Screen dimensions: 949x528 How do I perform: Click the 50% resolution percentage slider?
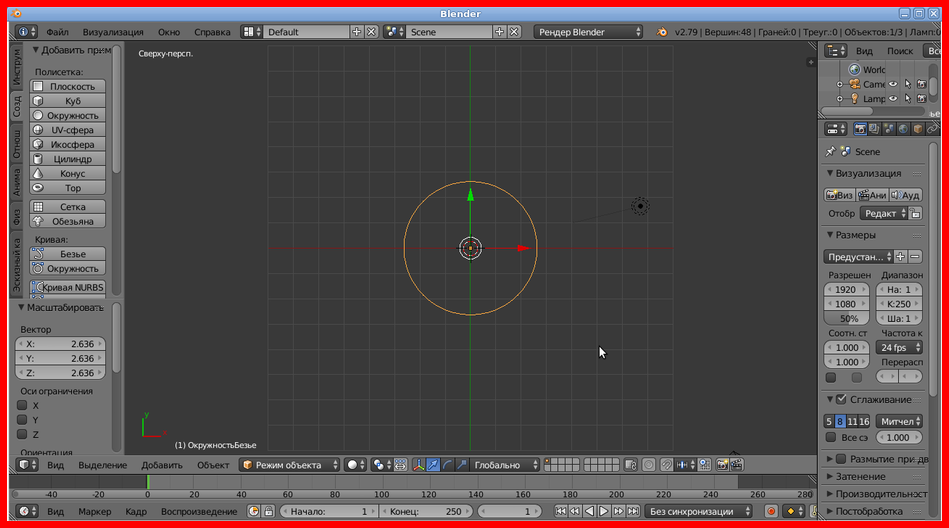point(846,318)
